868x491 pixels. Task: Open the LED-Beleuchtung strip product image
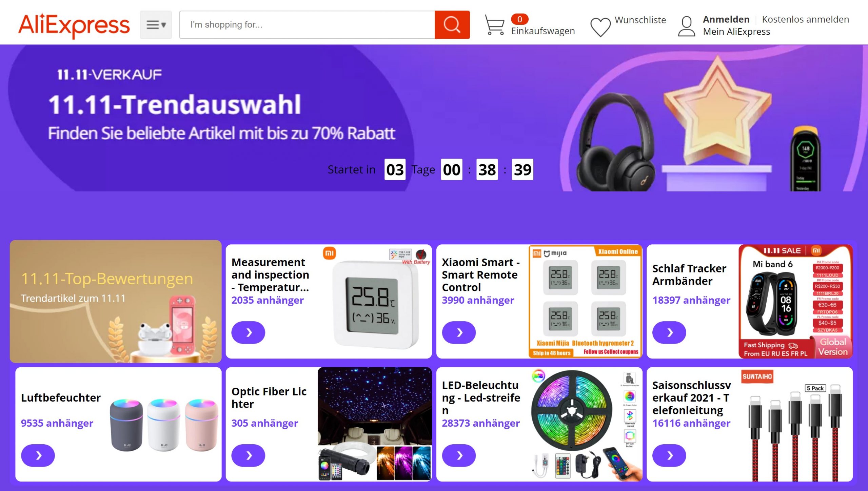(585, 424)
